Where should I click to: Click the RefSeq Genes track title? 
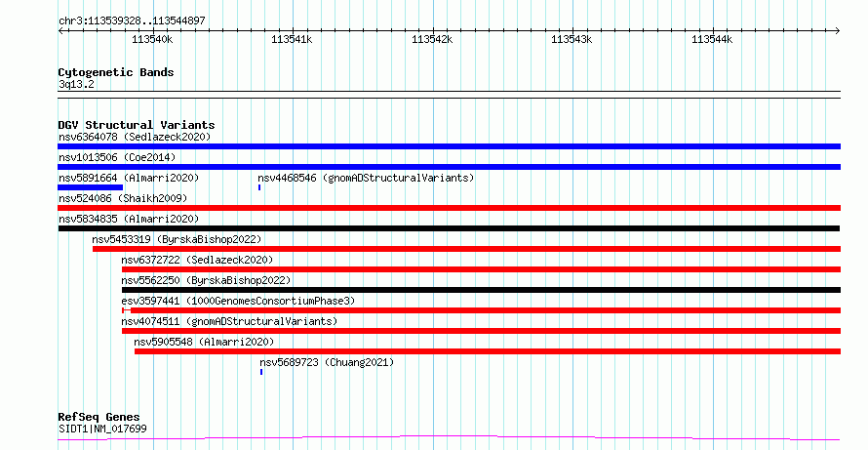click(x=99, y=417)
